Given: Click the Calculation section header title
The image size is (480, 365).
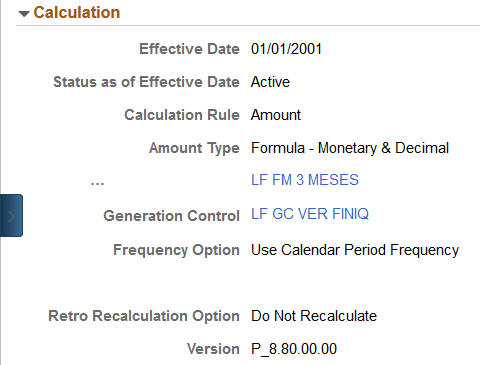Looking at the screenshot, I should click(77, 13).
